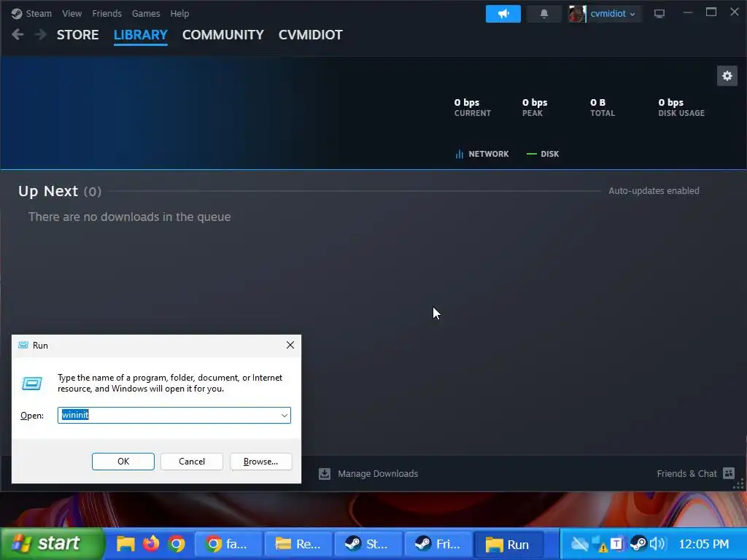Click the Manage Downloads link
Viewport: 747px width, 560px height.
(378, 473)
